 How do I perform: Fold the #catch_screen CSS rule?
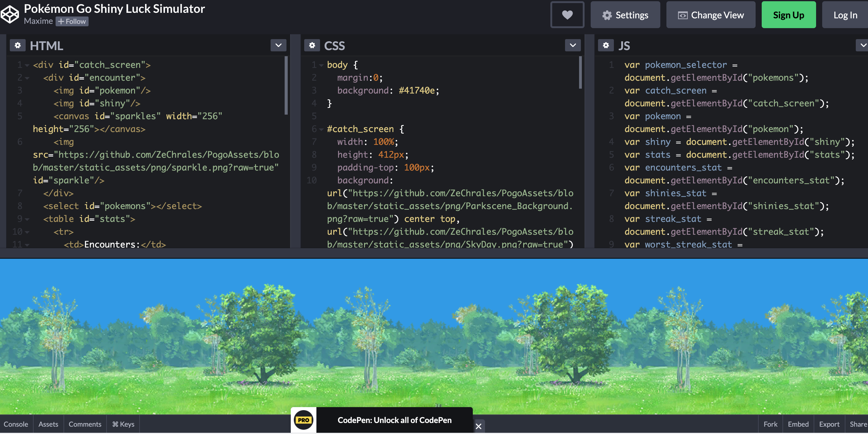coord(321,129)
